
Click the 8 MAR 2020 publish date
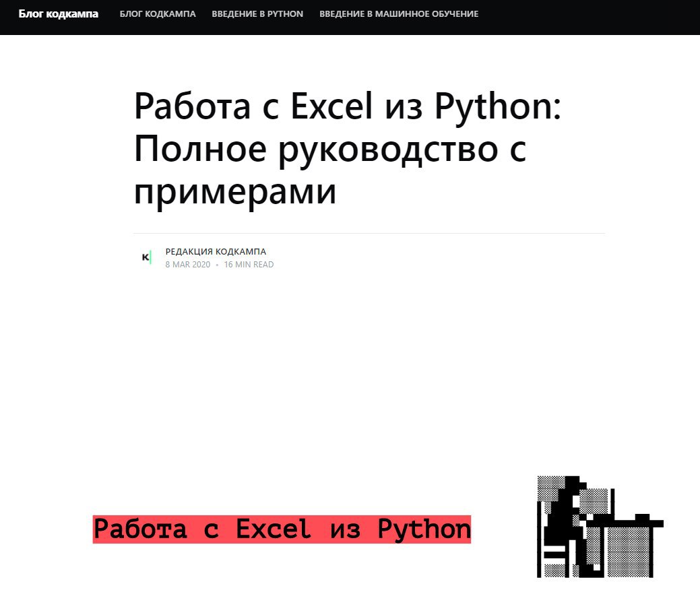click(x=187, y=265)
